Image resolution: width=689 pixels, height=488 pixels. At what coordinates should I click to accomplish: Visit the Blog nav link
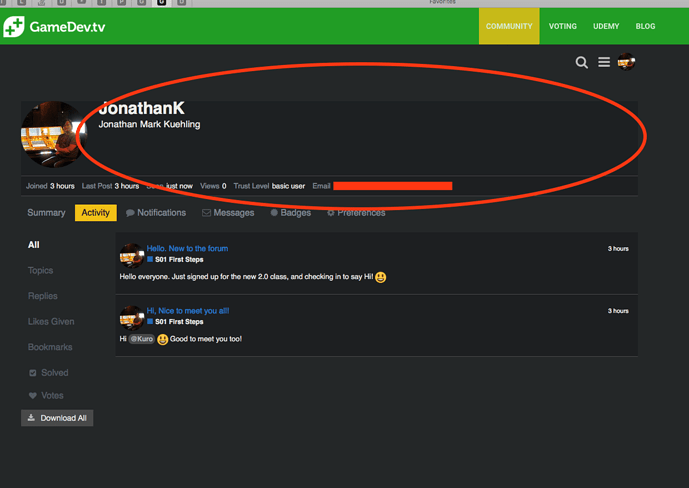[645, 26]
